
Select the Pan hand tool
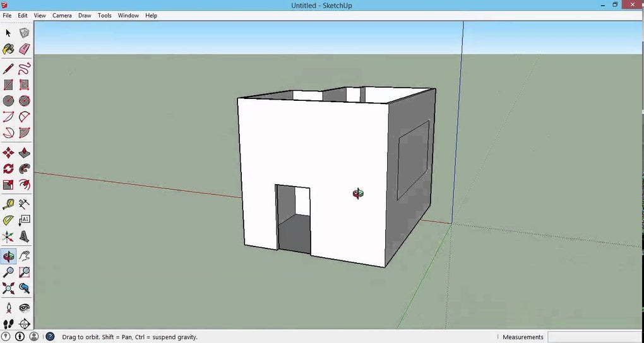click(24, 257)
